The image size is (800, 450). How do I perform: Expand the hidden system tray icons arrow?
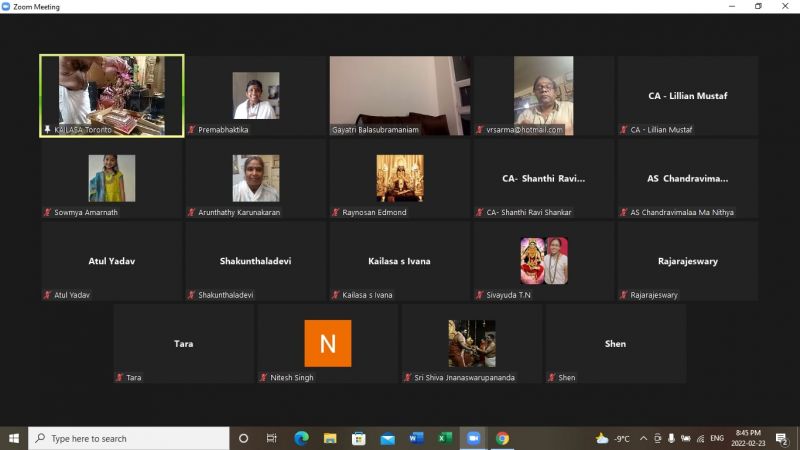(643, 438)
